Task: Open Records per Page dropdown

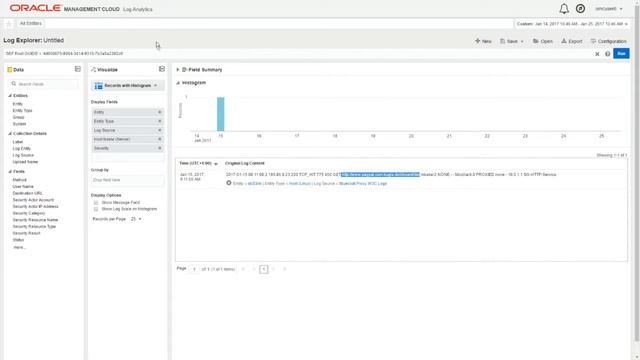Action: 136,219
